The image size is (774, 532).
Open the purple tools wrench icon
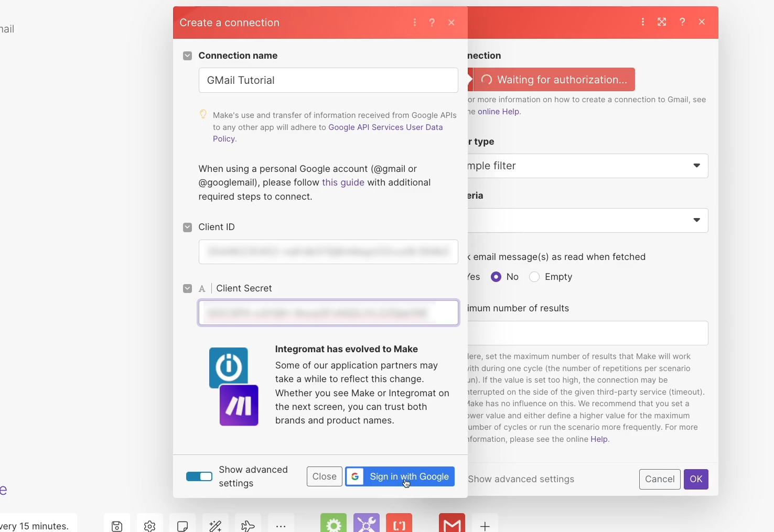[x=367, y=523]
